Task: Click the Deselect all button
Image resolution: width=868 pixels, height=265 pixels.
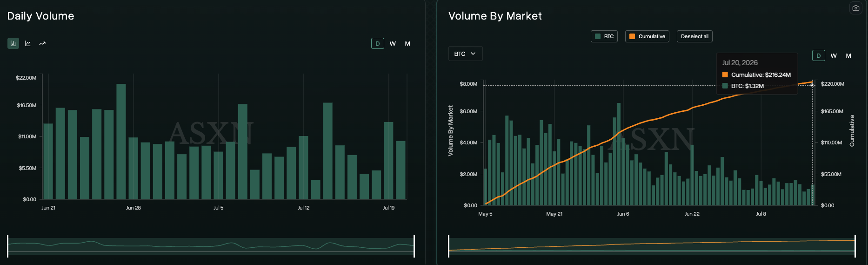Action: [x=694, y=36]
